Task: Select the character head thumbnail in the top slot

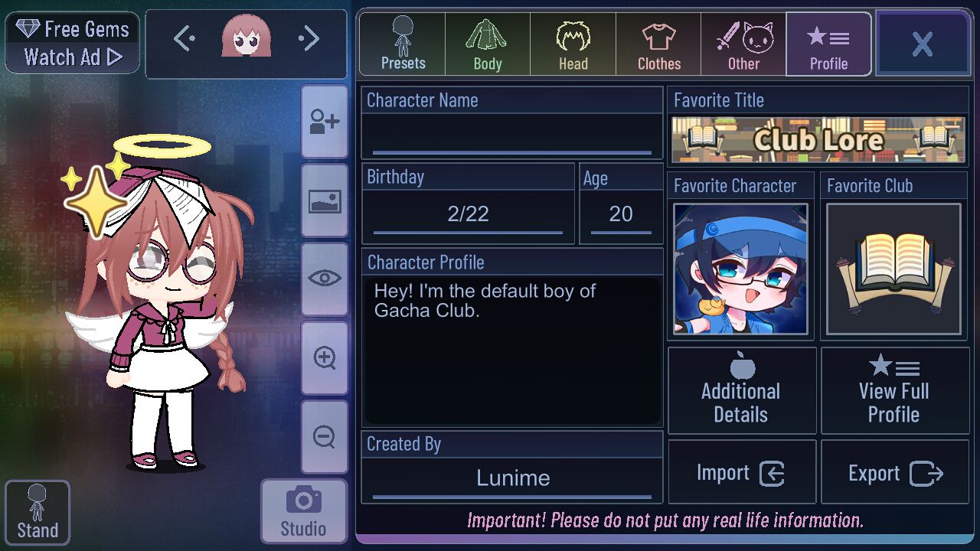Action: point(246,38)
